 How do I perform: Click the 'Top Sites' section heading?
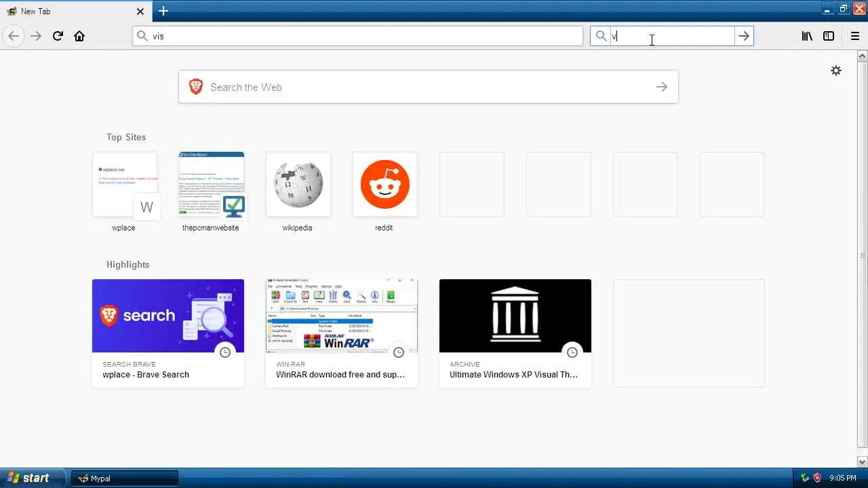(126, 137)
